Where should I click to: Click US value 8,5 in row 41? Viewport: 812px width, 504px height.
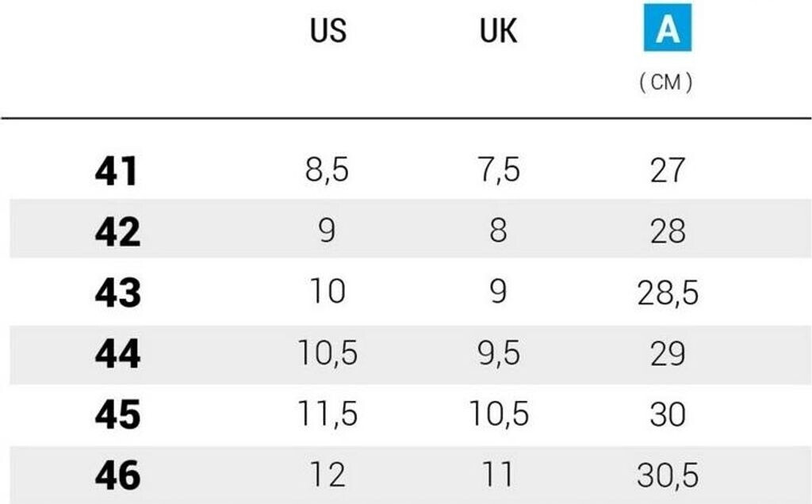pyautogui.click(x=327, y=170)
